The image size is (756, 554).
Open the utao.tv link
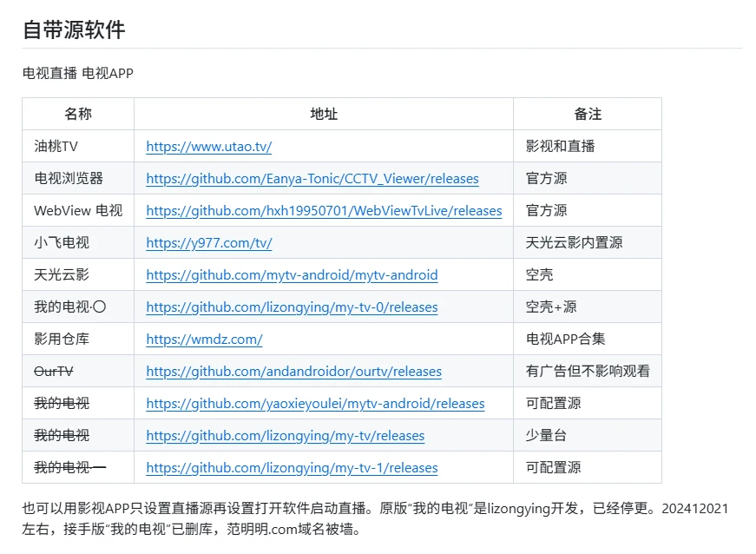coord(208,147)
